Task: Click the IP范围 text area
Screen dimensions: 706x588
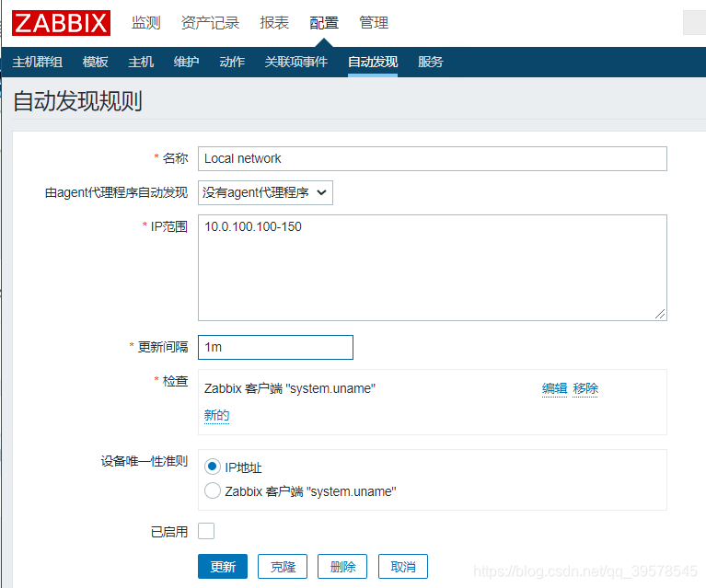Action: coord(433,268)
